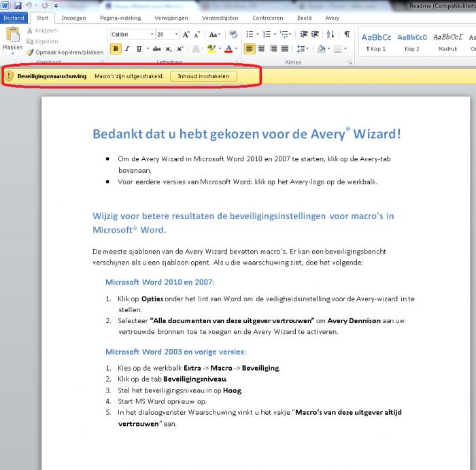
Task: Switch to the Avery tab
Action: pyautogui.click(x=332, y=18)
